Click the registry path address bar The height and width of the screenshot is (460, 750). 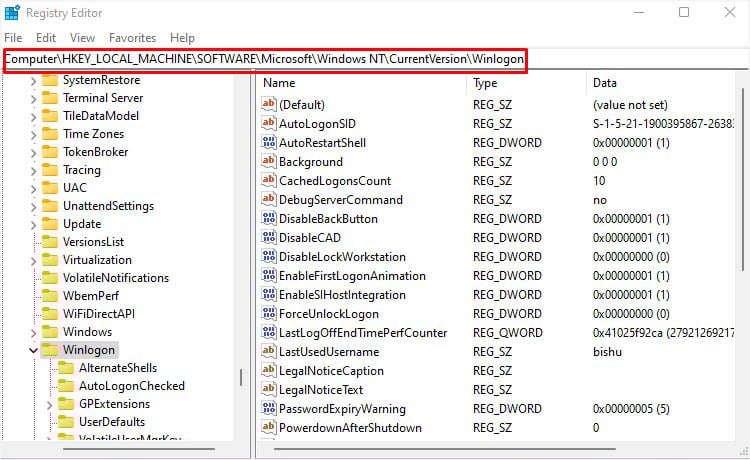[375, 59]
